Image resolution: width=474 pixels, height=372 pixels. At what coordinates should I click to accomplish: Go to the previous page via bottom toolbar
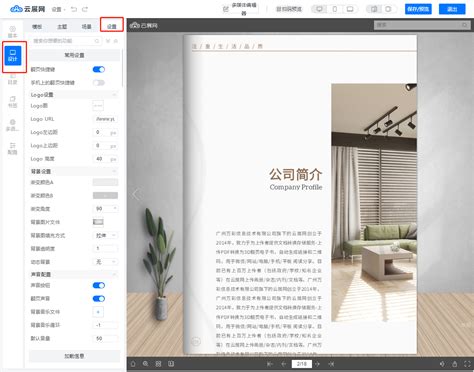(284, 364)
